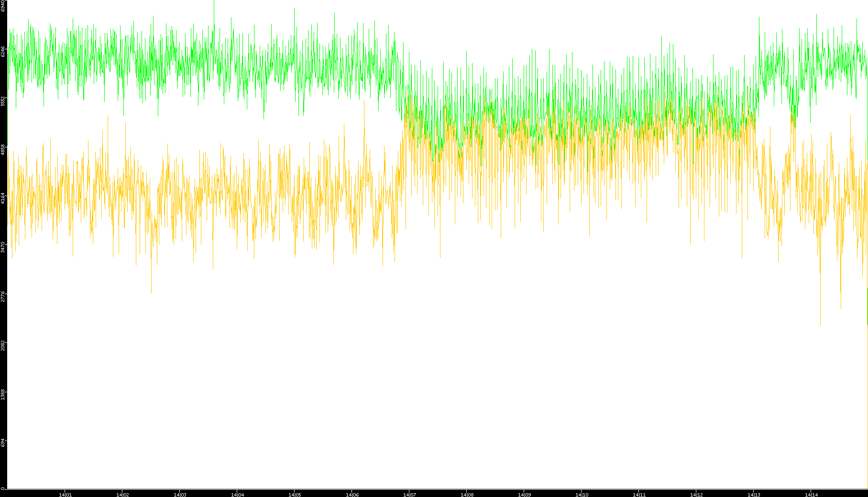Click the 4164 y-axis label

pos(3,198)
